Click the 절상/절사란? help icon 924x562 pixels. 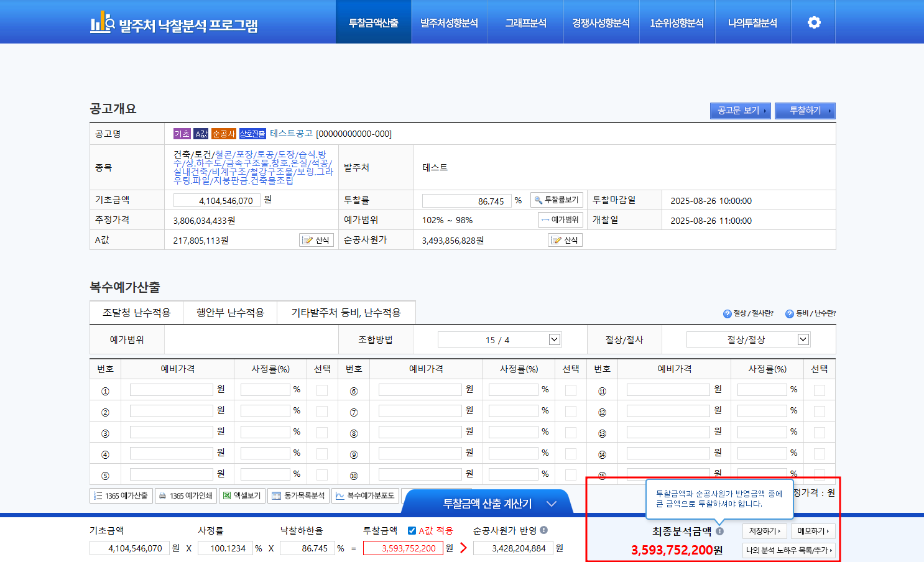727,314
